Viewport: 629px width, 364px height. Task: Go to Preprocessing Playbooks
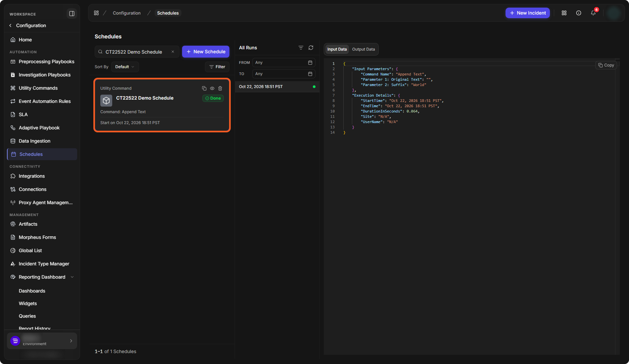point(42,62)
